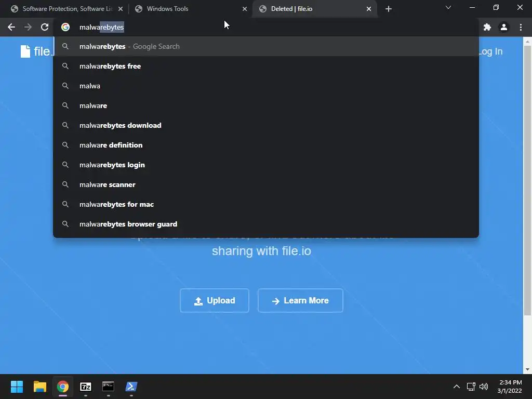Viewport: 532px width, 399px height.
Task: Click the page vertical scrollbar thumb
Action: coord(527,180)
